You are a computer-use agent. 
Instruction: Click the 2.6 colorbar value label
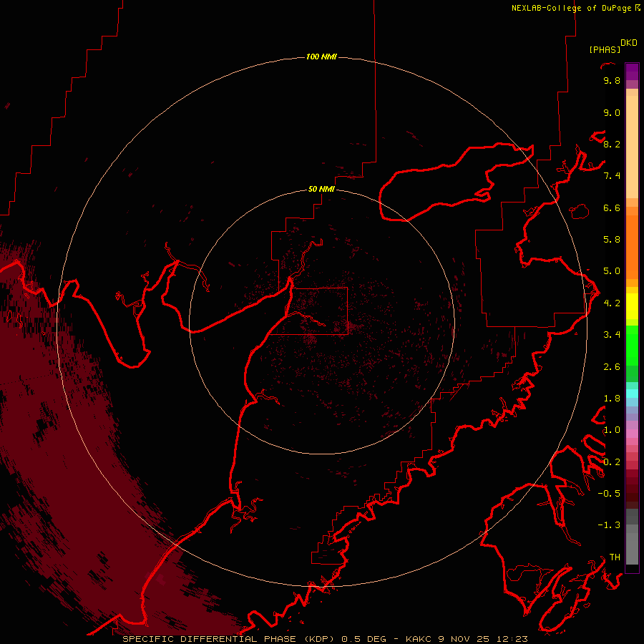(x=612, y=366)
